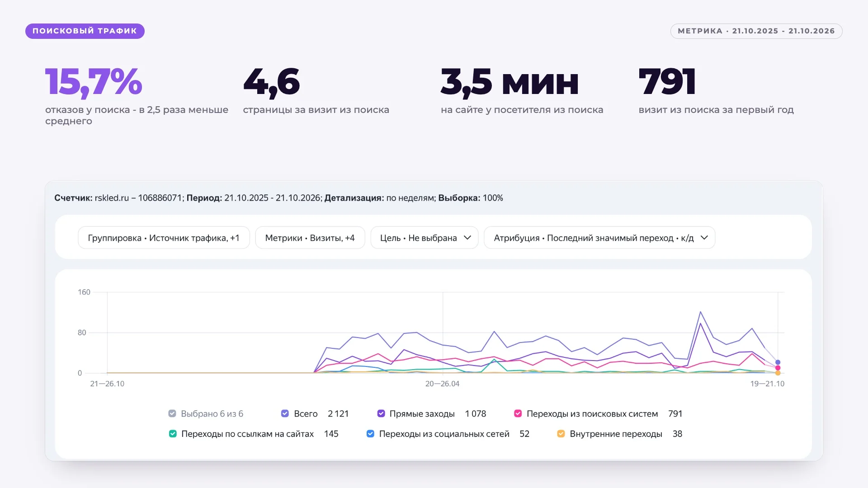The width and height of the screenshot is (868, 488).
Task: Click the 19—21.10 axis end label
Action: tap(767, 384)
